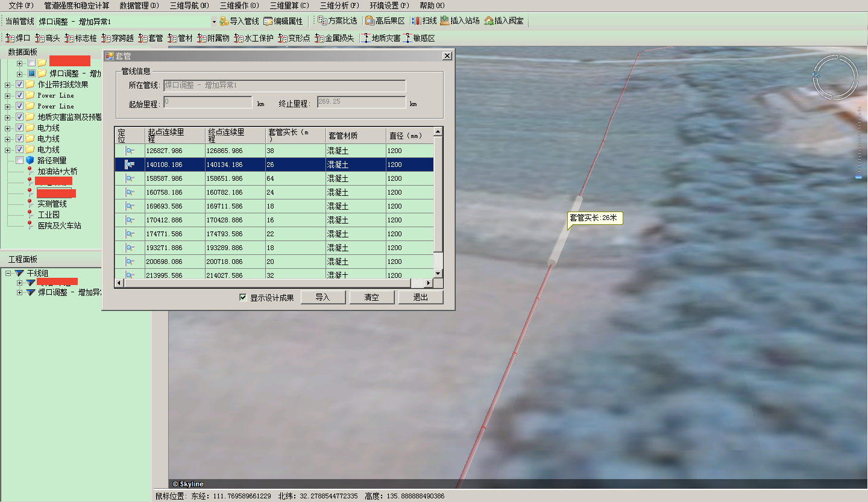The height and width of the screenshot is (502, 868).
Task: Click the 导入 button
Action: [x=322, y=297]
